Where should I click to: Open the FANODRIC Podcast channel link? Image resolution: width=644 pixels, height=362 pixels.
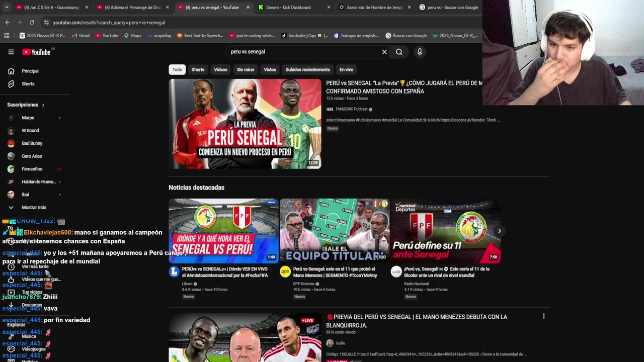351,109
